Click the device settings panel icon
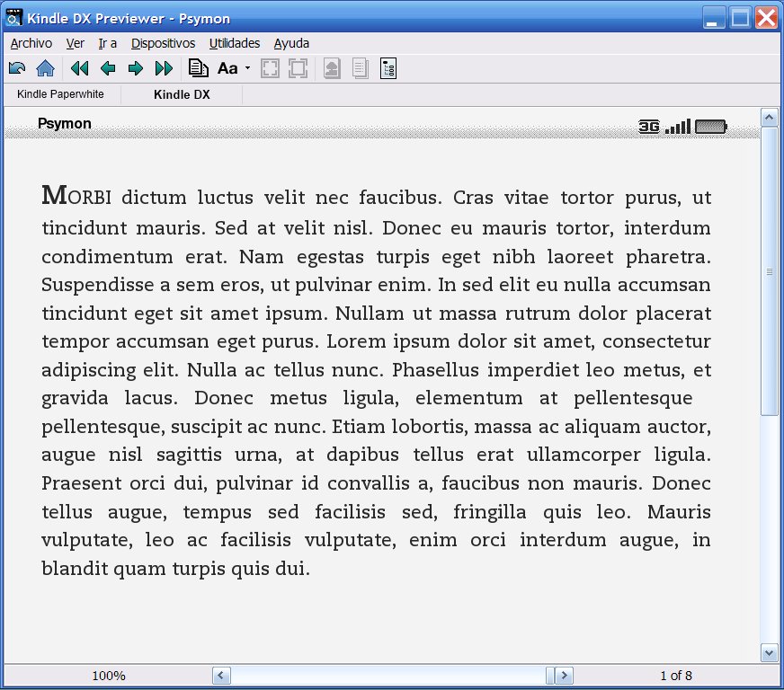 (x=388, y=68)
